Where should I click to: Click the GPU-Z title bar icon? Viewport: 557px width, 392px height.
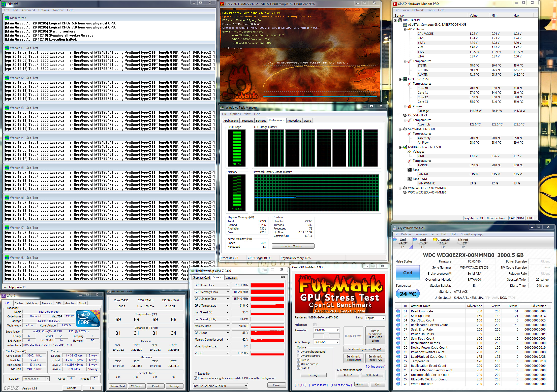click(x=193, y=271)
